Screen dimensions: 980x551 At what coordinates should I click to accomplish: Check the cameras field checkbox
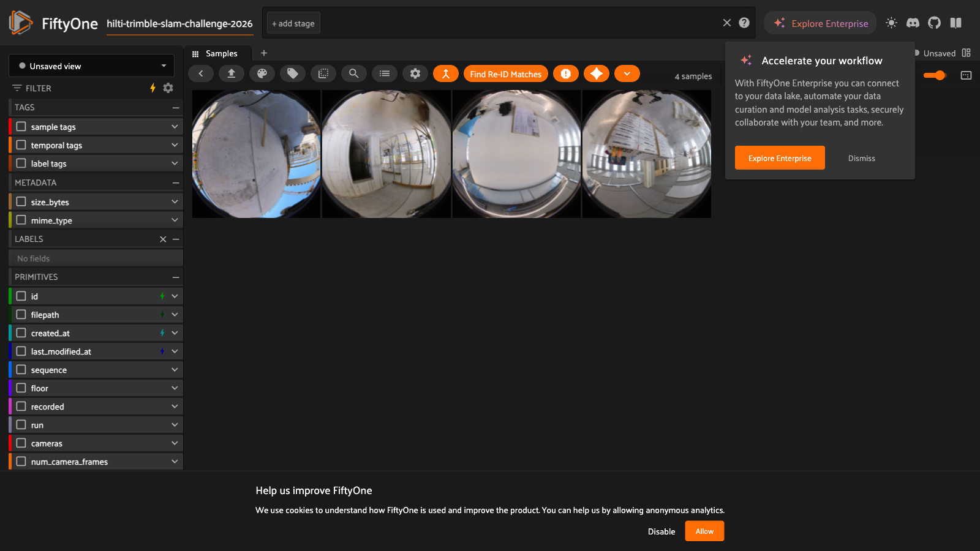[x=21, y=443]
